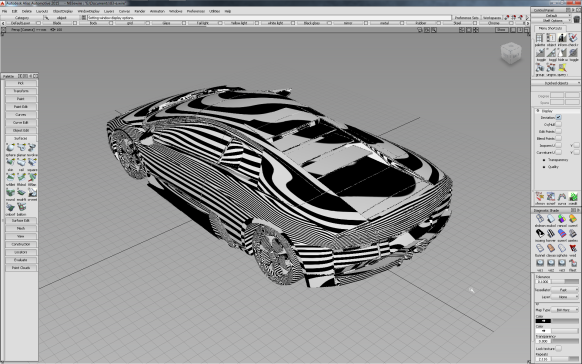Select the round surface tool
Viewport: 582px width, 364px height.
pos(10,193)
